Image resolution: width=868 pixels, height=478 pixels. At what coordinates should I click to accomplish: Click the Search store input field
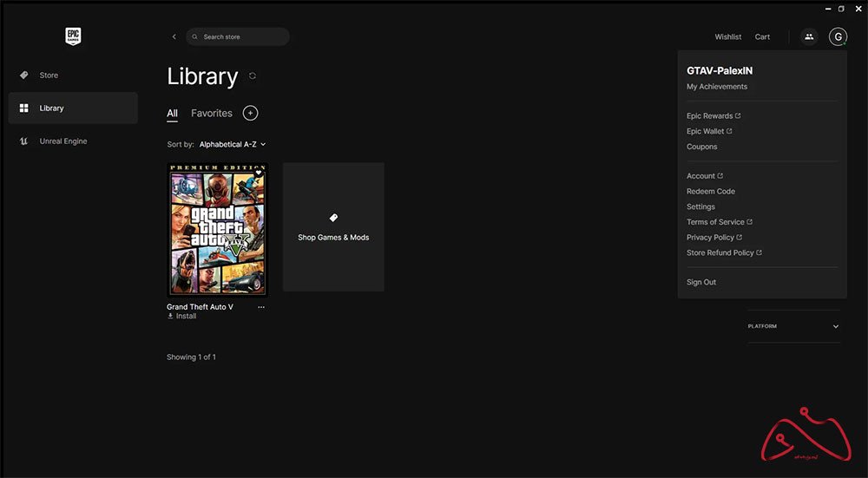(x=239, y=36)
